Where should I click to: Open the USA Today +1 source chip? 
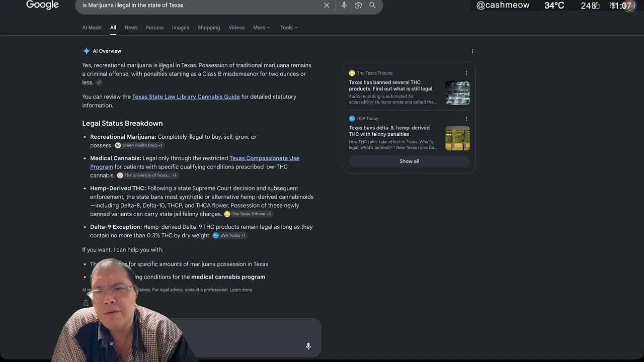[229, 235]
